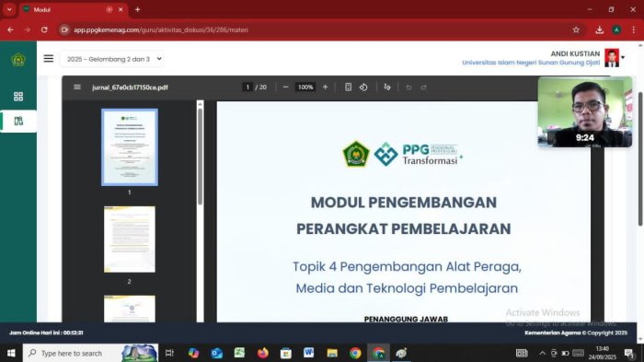Click the main page vertical scrollbar
This screenshot has width=644, height=362.
click(640, 158)
